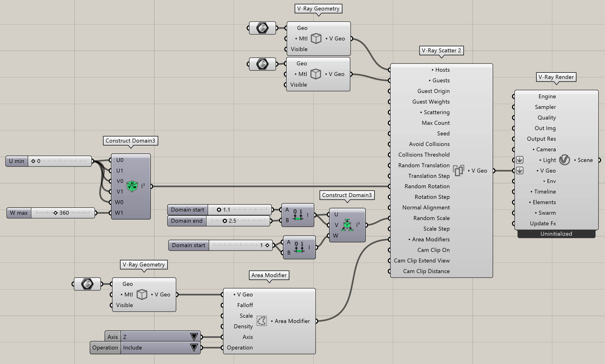Image resolution: width=605 pixels, height=364 pixels.
Task: Click the flatten arrow icon beside Light input
Action: pyautogui.click(x=519, y=160)
